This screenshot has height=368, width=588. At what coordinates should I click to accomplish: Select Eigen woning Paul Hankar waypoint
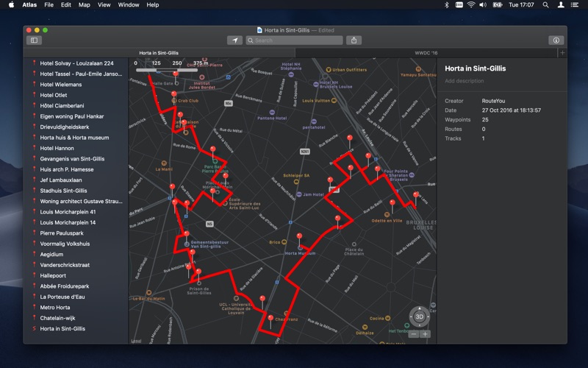pyautogui.click(x=76, y=116)
